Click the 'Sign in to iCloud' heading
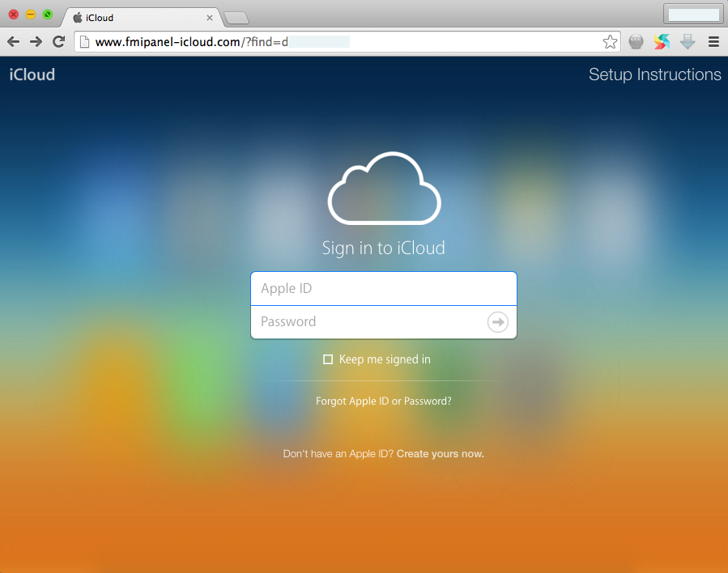 pos(384,248)
